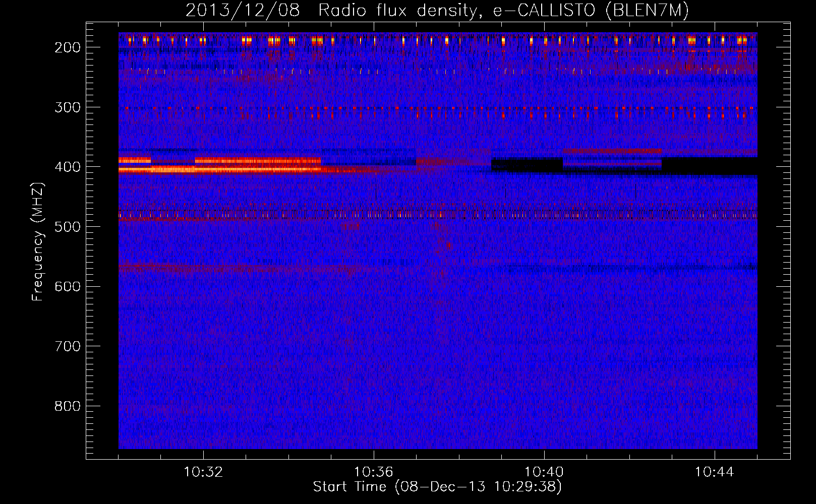Click the 10:40 time tick label

[x=544, y=472]
